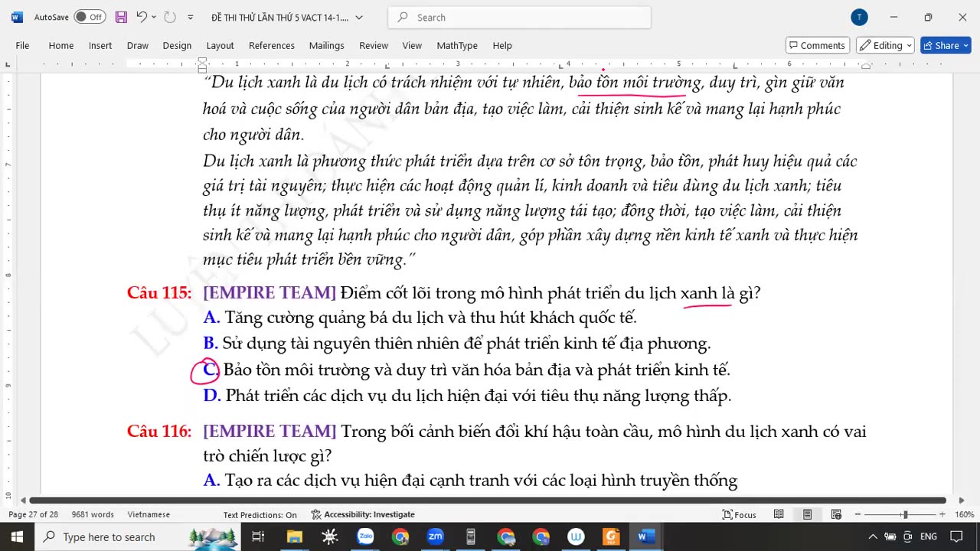Click the answer text beginning 'Tăng cường quảng bá'
This screenshot has height=551, width=980.
(x=431, y=318)
